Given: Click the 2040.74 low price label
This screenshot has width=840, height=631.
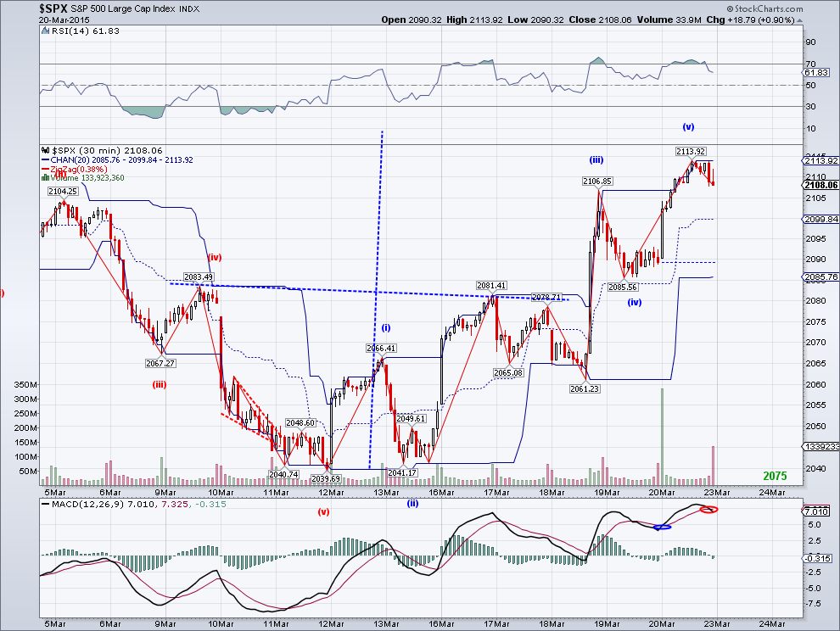Looking at the screenshot, I should tap(283, 474).
